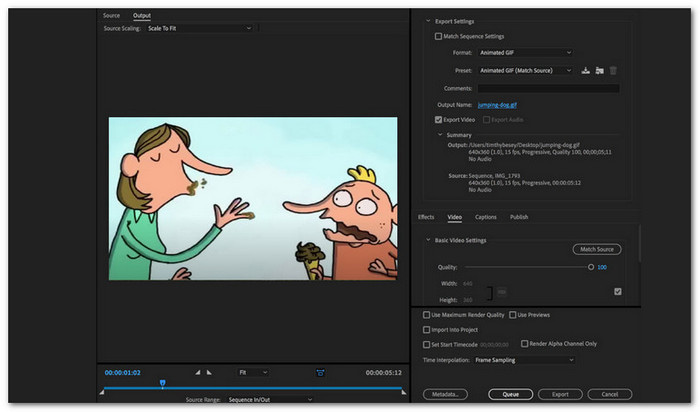Click the export panel vertical scrollbar
The height and width of the screenshot is (412, 700).
coord(640,243)
